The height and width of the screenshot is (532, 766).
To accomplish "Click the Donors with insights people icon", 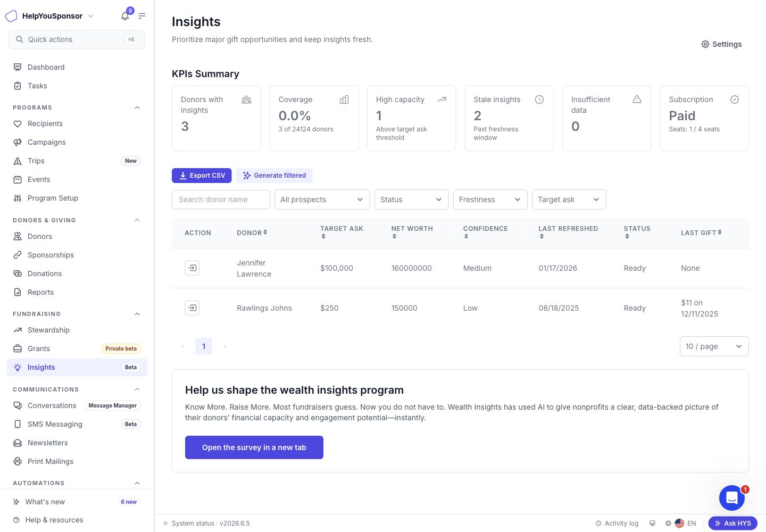I will (246, 99).
